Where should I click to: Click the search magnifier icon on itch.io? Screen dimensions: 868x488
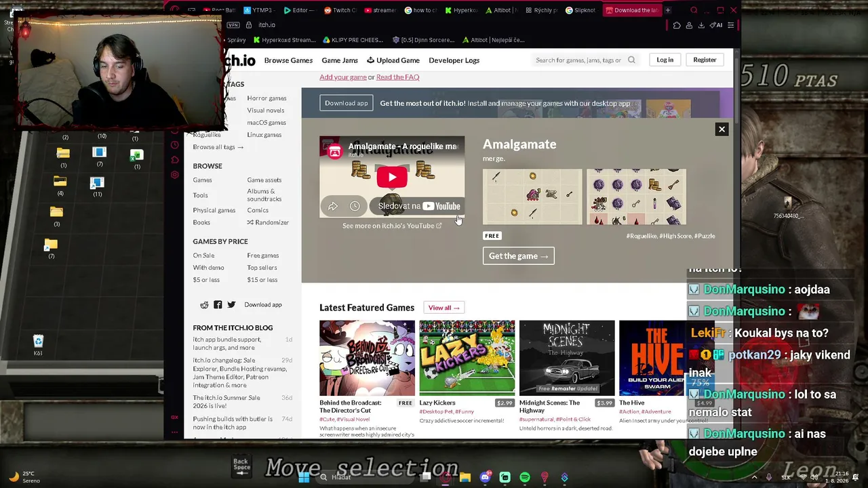(x=631, y=60)
